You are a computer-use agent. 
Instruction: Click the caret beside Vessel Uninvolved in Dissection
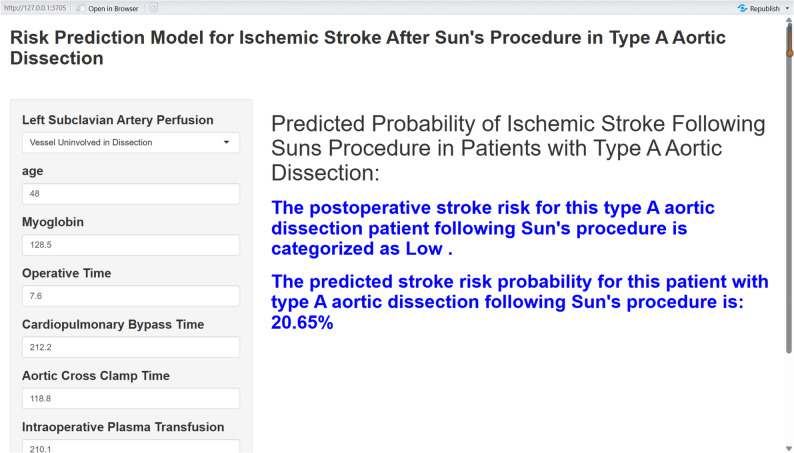coord(226,142)
